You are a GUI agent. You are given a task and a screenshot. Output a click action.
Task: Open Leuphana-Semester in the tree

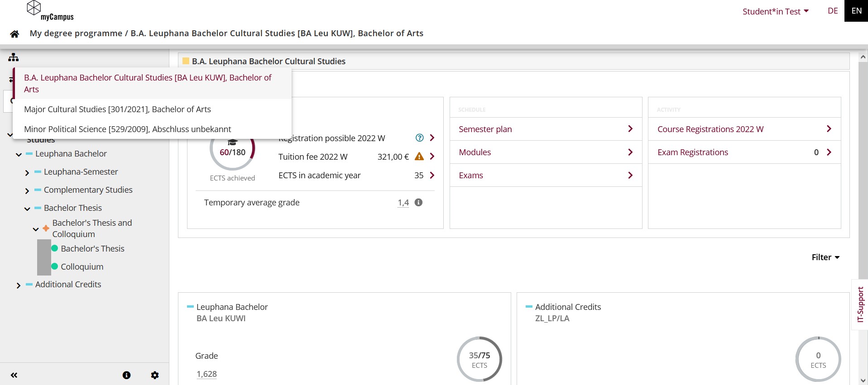[x=81, y=171]
